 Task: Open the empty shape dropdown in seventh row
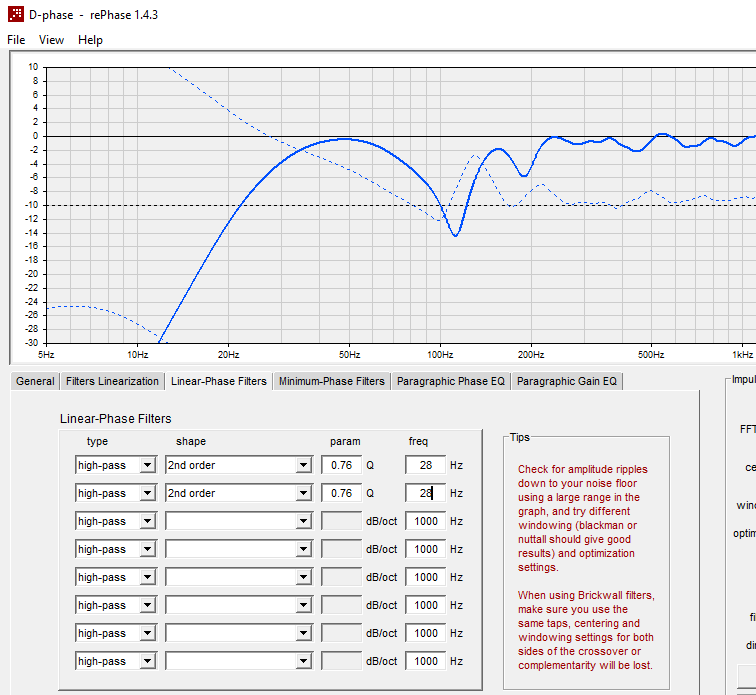239,633
